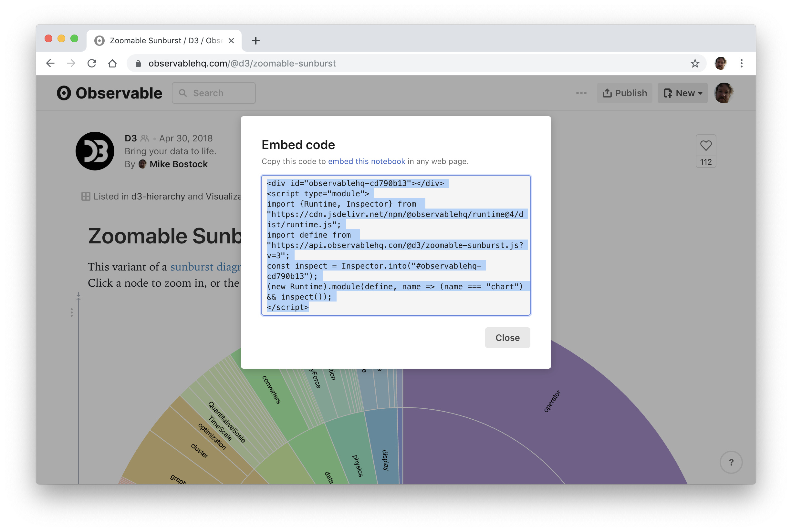The image size is (792, 532).
Task: Close the Embed code dialog
Action: 507,338
